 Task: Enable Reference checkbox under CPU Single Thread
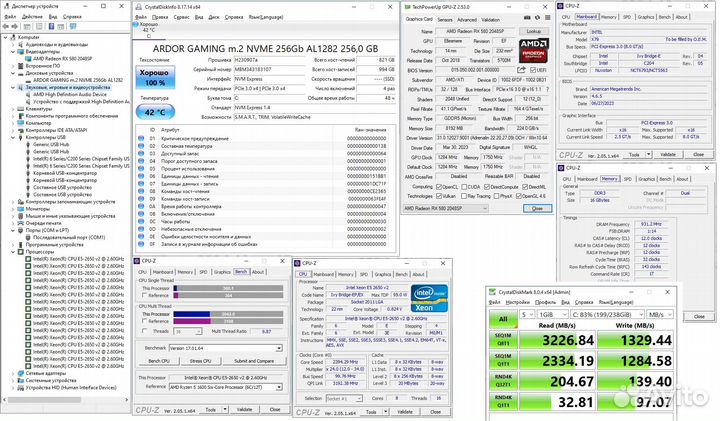coord(145,295)
